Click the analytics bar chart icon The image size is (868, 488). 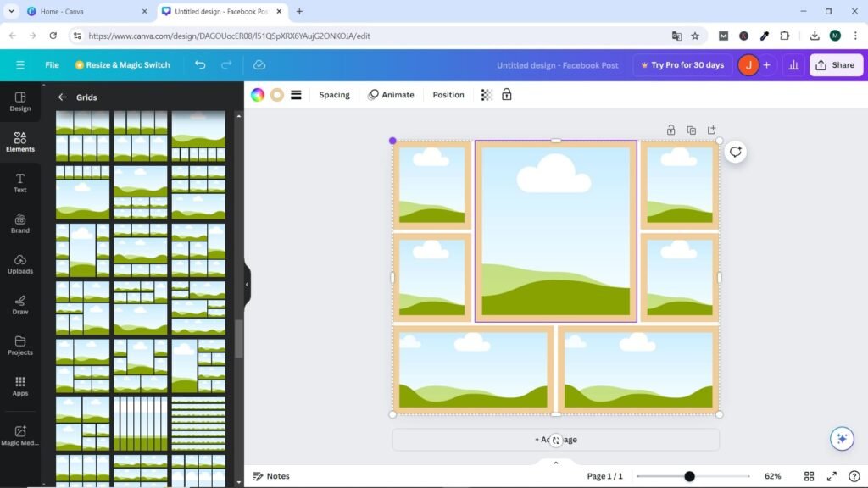[794, 65]
